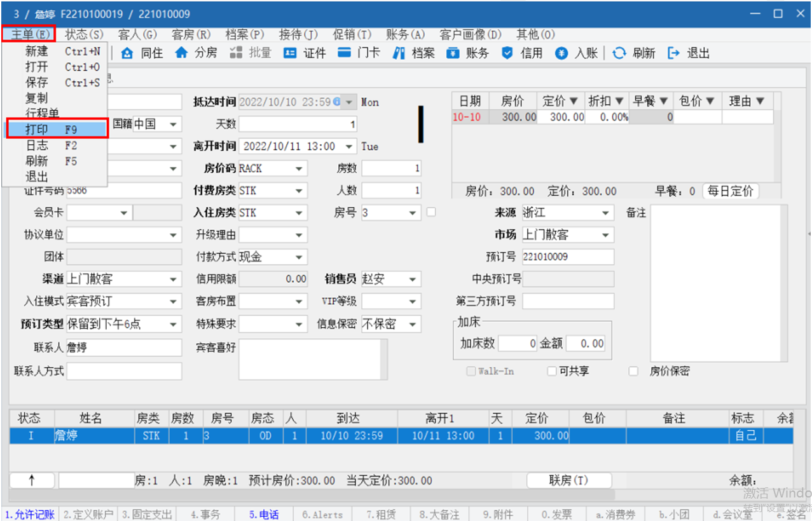This screenshot has width=812, height=521.
Task: Open the 证件 ID document tool
Action: tap(290, 53)
